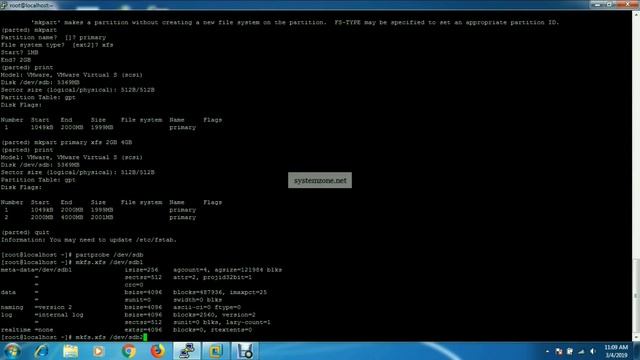Click the "mkfs.xfs /dev/sdb2" command at prompt
Viewport: 640px width, 360px height.
[109, 337]
